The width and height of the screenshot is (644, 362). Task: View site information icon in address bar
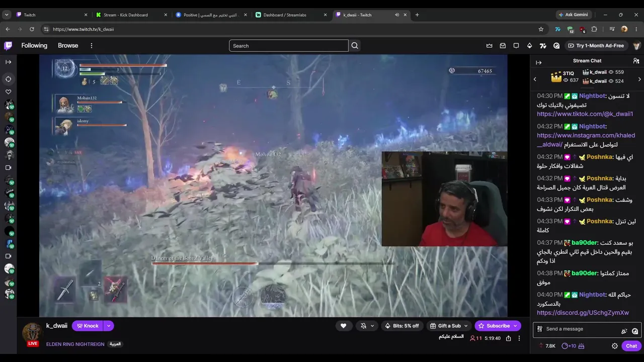point(46,29)
